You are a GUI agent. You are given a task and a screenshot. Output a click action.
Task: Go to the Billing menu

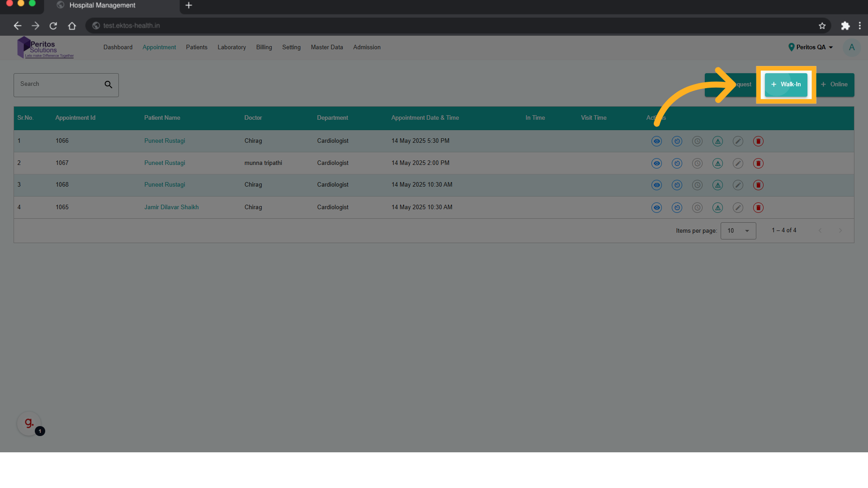click(264, 47)
